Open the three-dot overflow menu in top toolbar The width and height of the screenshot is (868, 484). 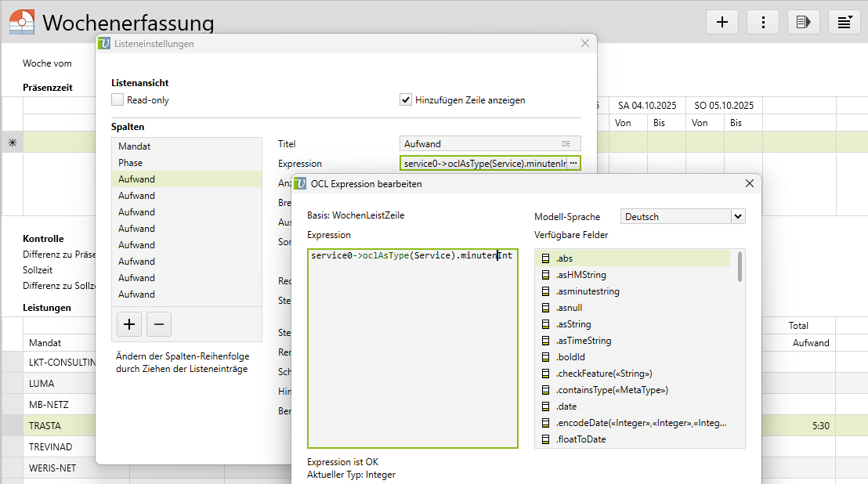tap(762, 22)
